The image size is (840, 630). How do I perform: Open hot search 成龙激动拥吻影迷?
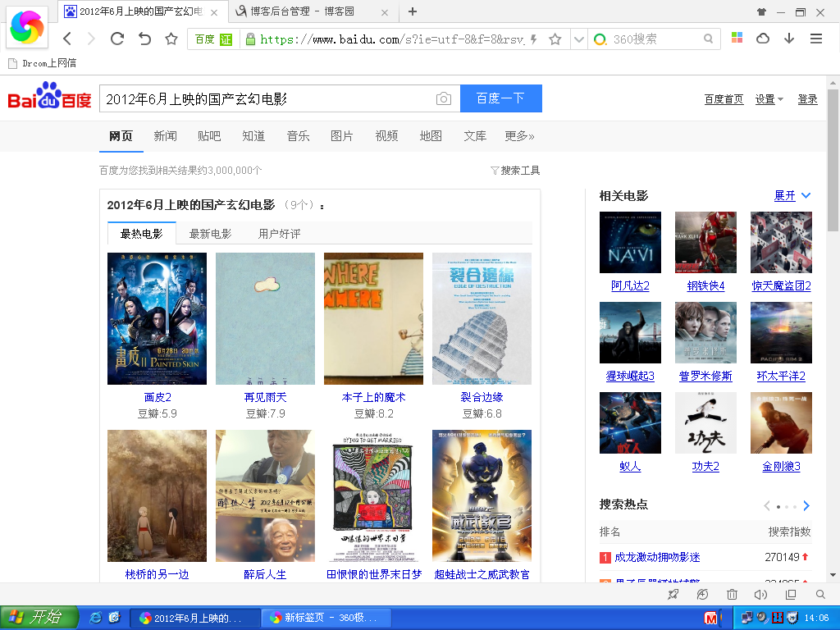click(x=657, y=557)
